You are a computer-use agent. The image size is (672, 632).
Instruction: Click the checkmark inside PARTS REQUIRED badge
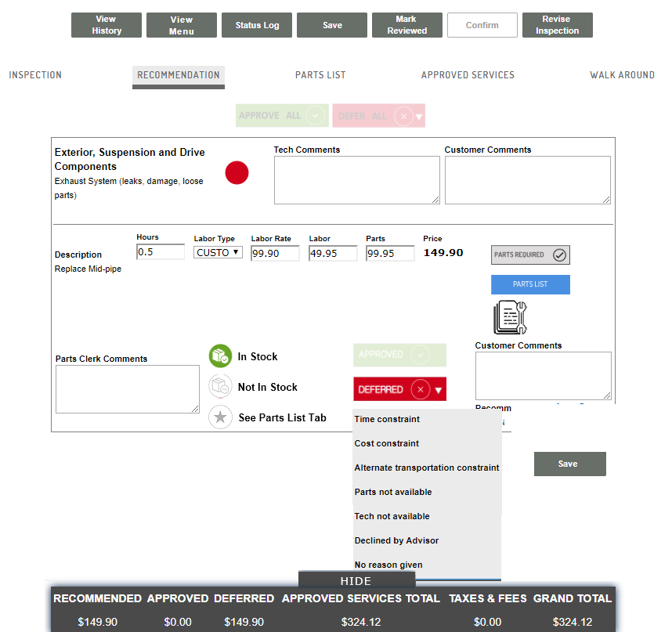[559, 255]
